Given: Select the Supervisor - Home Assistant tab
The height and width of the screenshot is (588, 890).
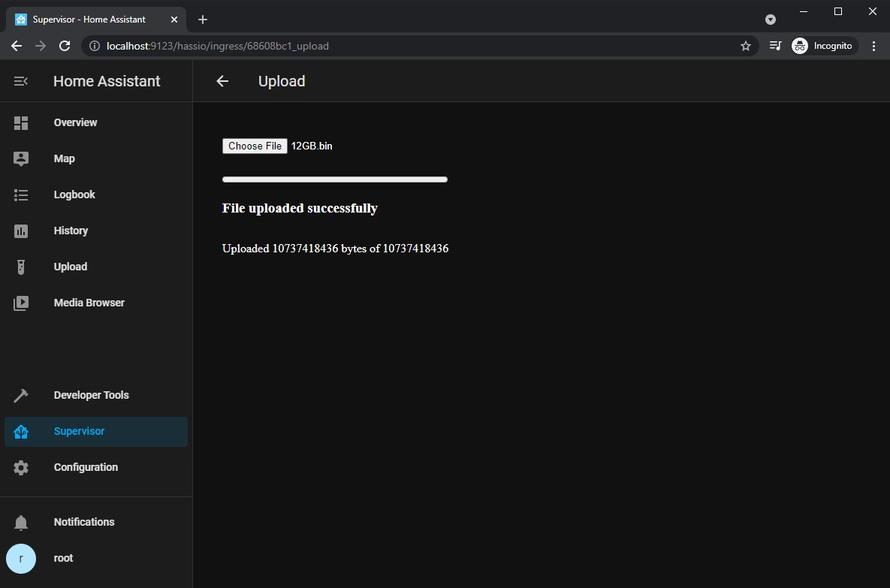Looking at the screenshot, I should (96, 20).
